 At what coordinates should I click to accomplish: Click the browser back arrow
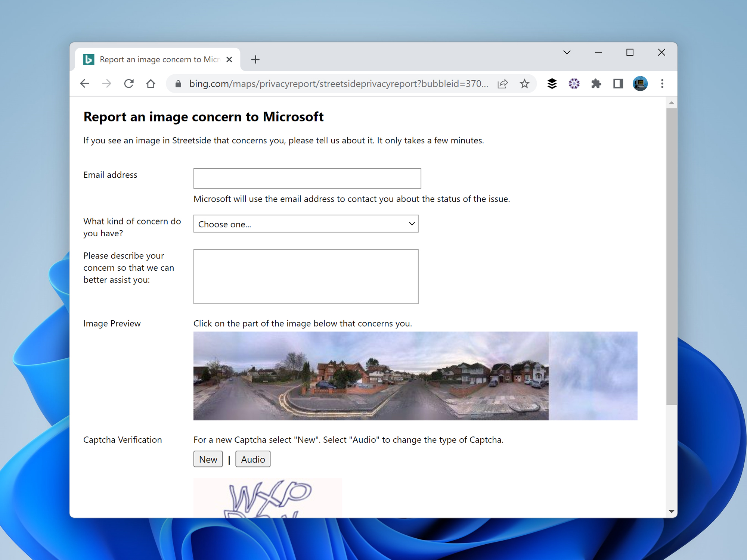(x=85, y=84)
